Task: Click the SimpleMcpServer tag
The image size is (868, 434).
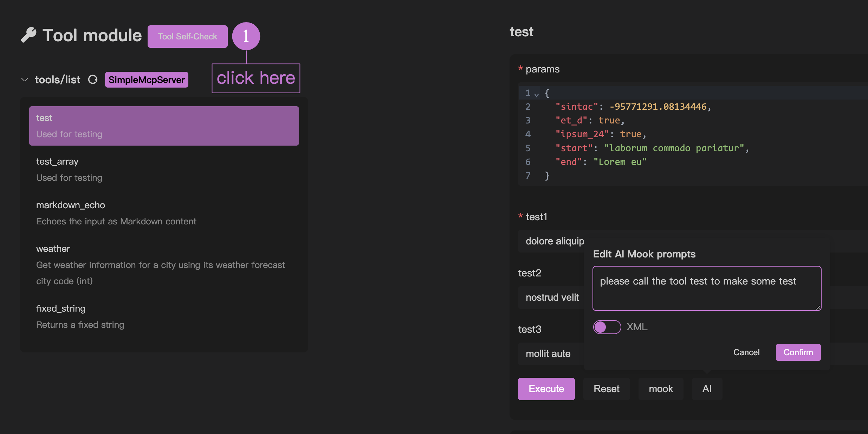Action: (147, 80)
